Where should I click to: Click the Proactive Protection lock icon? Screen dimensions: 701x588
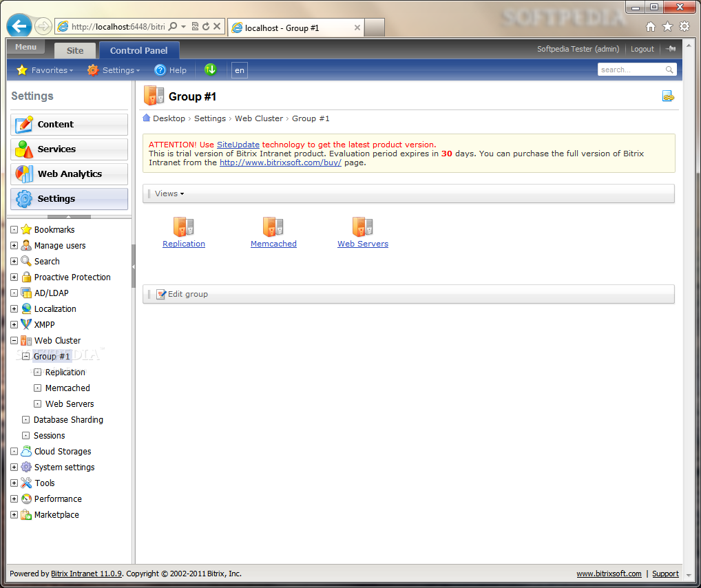[26, 277]
